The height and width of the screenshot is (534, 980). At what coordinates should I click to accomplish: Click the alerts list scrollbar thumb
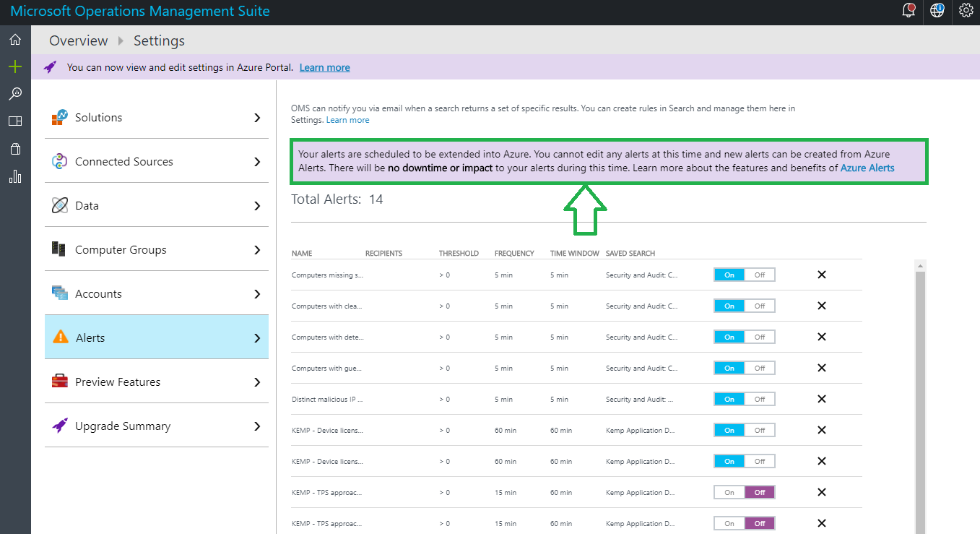pos(920,401)
